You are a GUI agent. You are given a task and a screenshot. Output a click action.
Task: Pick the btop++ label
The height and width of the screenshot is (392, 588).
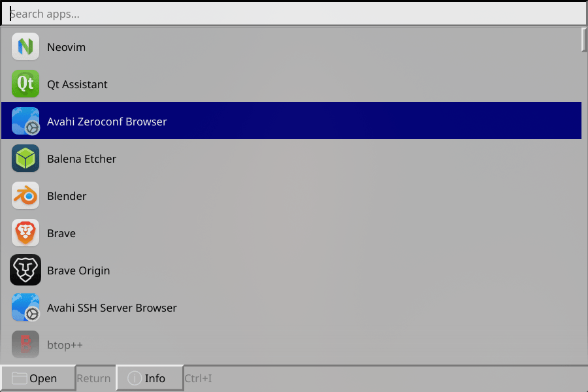pos(65,345)
